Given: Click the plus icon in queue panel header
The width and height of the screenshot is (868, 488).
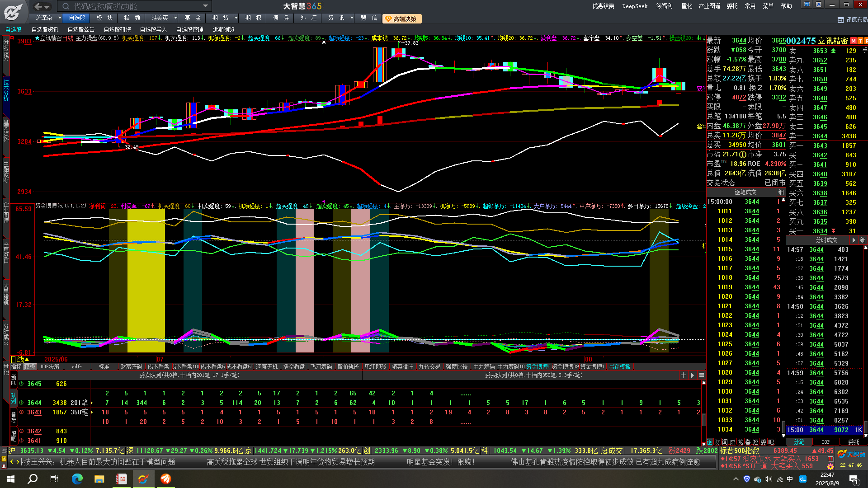Looking at the screenshot, I should 683,375.
